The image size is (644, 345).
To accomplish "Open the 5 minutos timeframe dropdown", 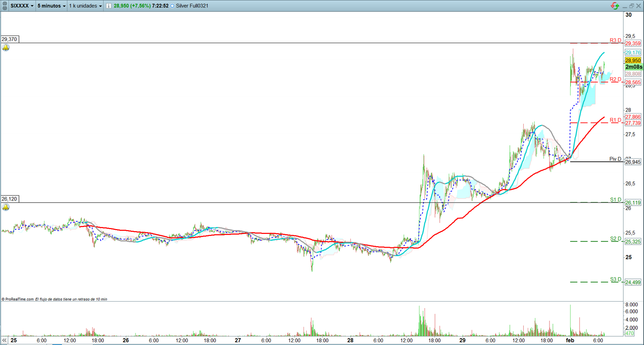I will click(x=51, y=6).
